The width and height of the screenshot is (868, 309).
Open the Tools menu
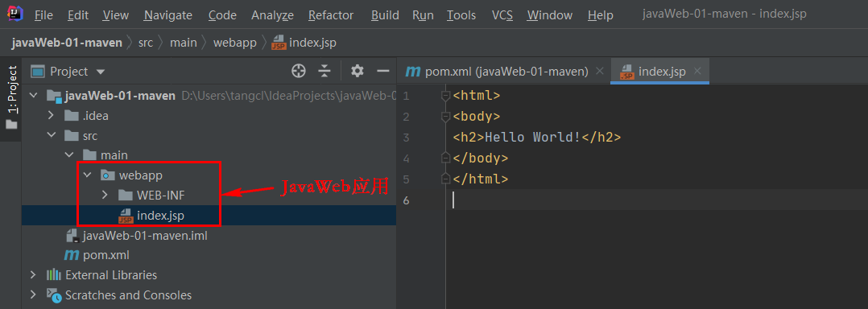point(461,15)
